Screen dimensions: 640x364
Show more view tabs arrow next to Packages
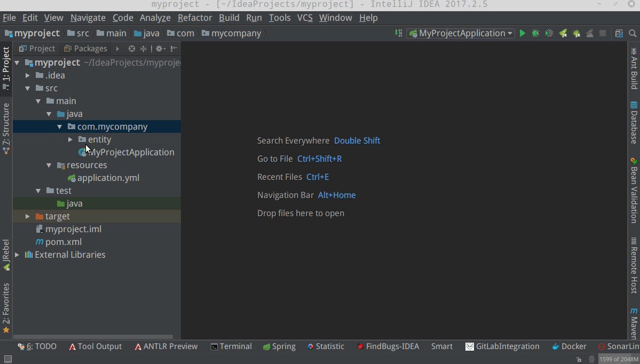click(x=117, y=49)
